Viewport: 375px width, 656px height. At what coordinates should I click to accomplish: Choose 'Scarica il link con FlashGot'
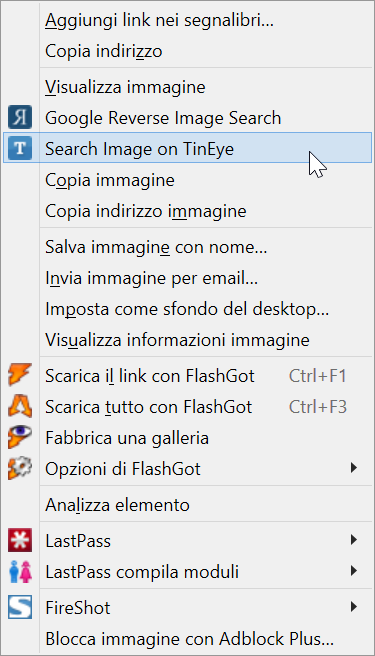point(187,376)
